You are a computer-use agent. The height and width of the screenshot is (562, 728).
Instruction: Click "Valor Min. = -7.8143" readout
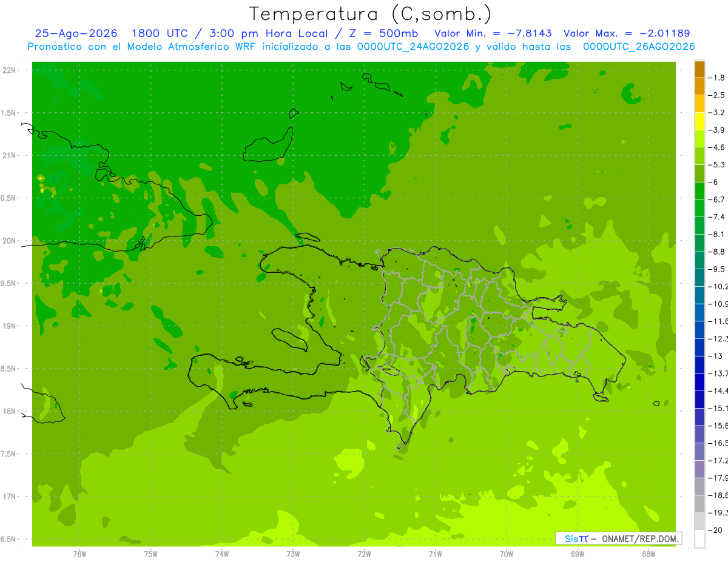(x=493, y=33)
